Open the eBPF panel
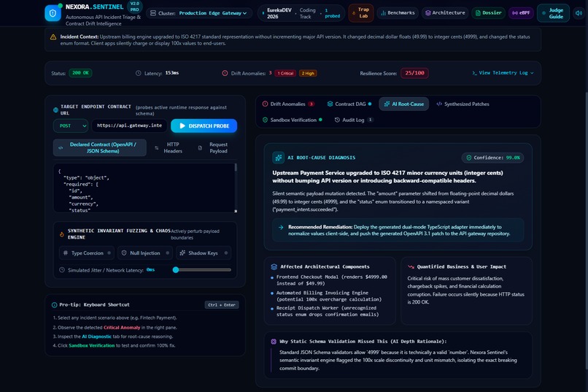 click(521, 12)
